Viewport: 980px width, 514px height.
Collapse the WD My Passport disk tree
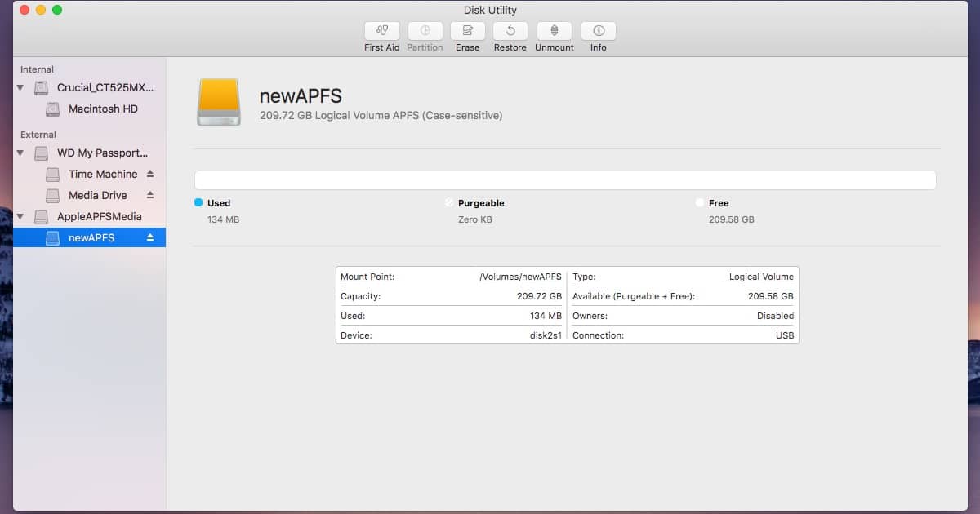pos(20,153)
